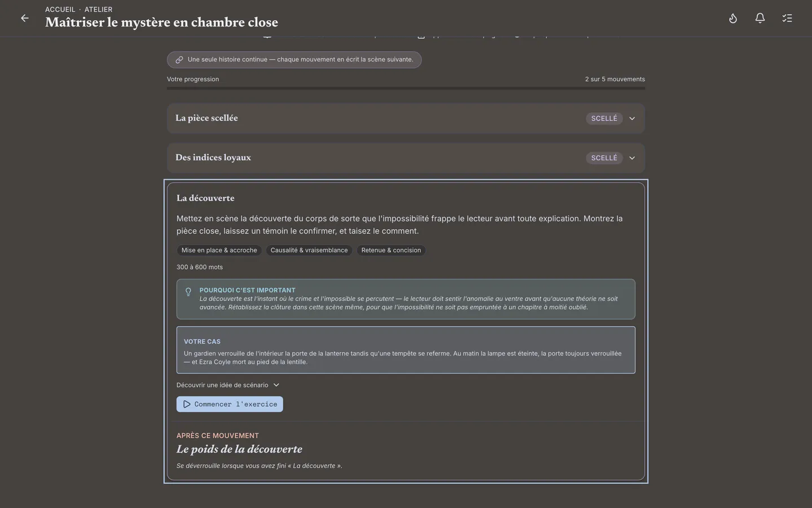Click the SCELLÉ badge on 'Des indices loyaux'

604,158
